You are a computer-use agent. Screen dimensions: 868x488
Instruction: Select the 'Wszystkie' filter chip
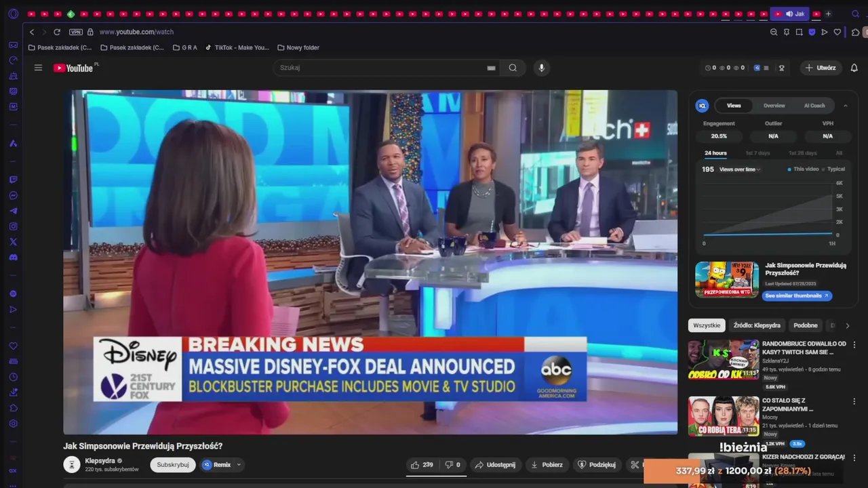tap(707, 325)
